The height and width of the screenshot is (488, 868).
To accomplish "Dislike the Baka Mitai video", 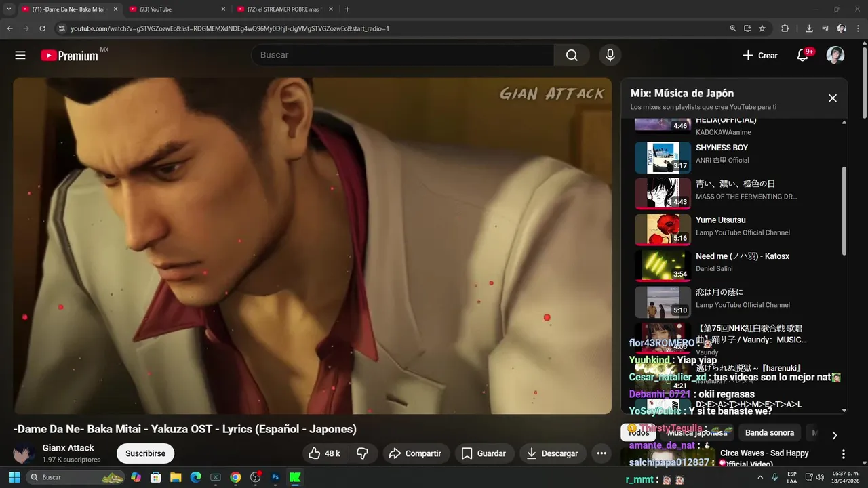I will click(x=363, y=453).
